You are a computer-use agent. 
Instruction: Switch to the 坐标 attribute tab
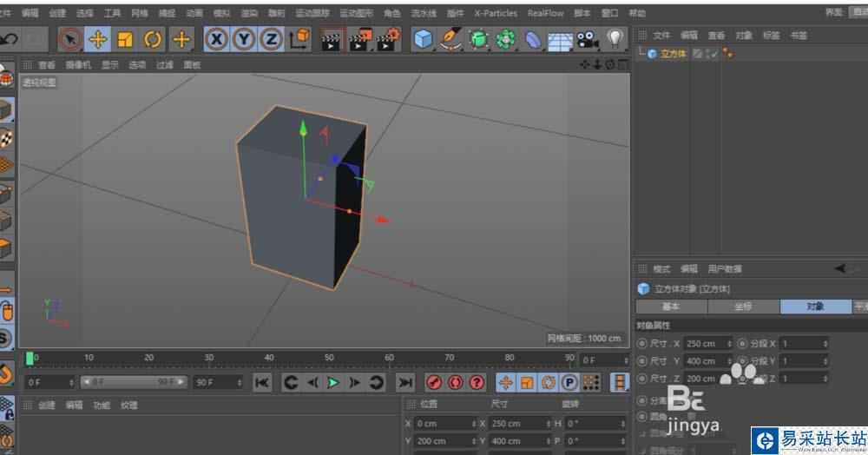point(743,307)
